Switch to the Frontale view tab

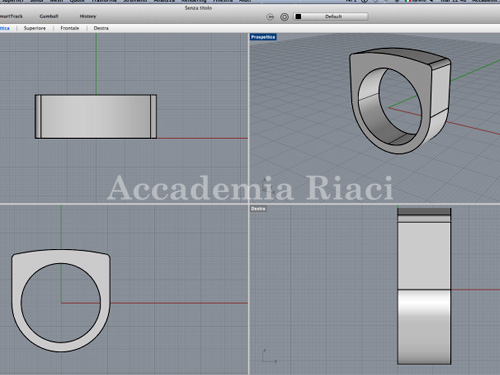click(x=70, y=28)
